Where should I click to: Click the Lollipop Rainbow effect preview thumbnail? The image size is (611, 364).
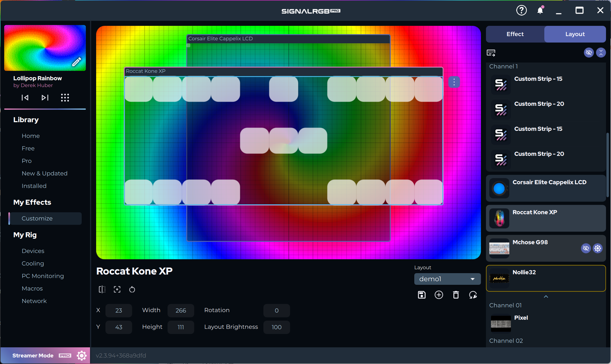pos(45,48)
